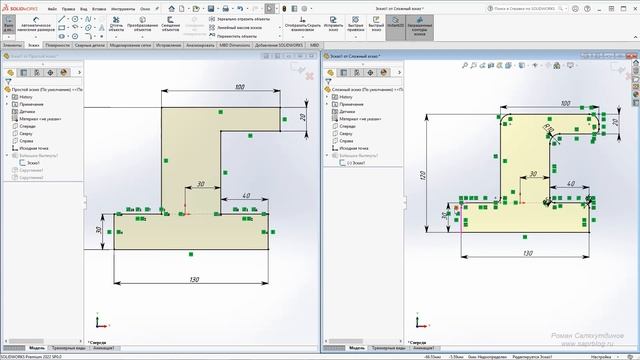Switch to the Анализировать ribbon tab
The image size is (640, 360).
(200, 45)
